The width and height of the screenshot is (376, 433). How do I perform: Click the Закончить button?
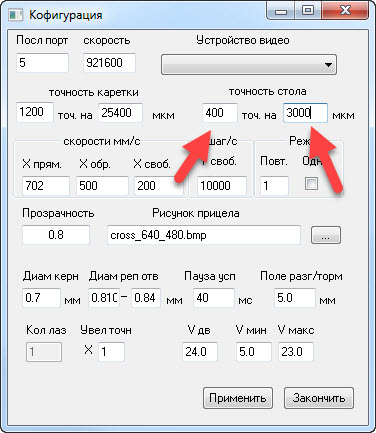pos(319,398)
